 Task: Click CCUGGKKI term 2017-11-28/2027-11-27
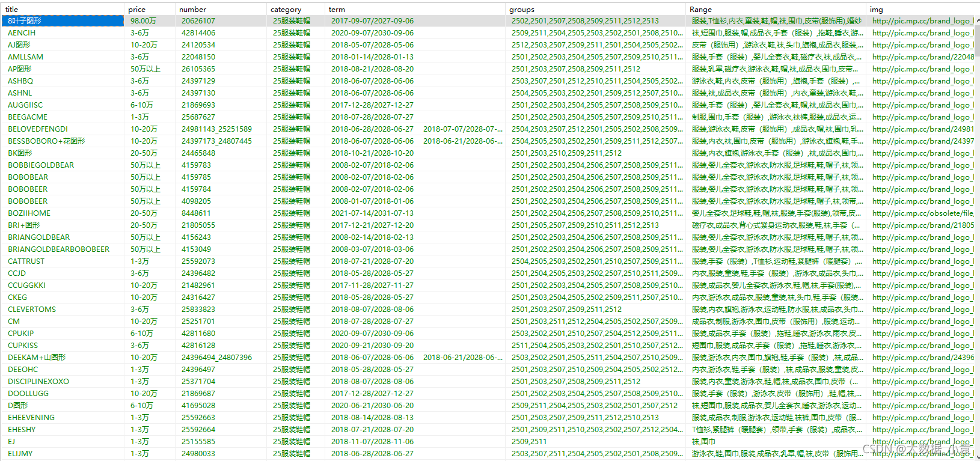[x=415, y=285]
